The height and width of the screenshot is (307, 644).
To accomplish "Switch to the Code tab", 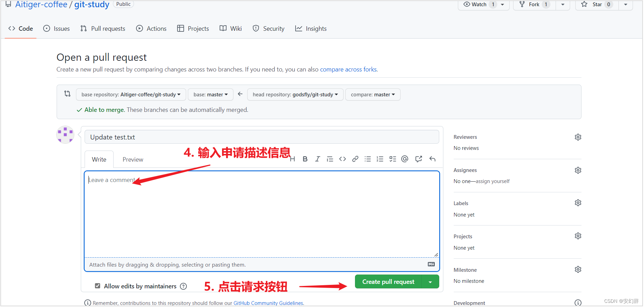I will [21, 29].
